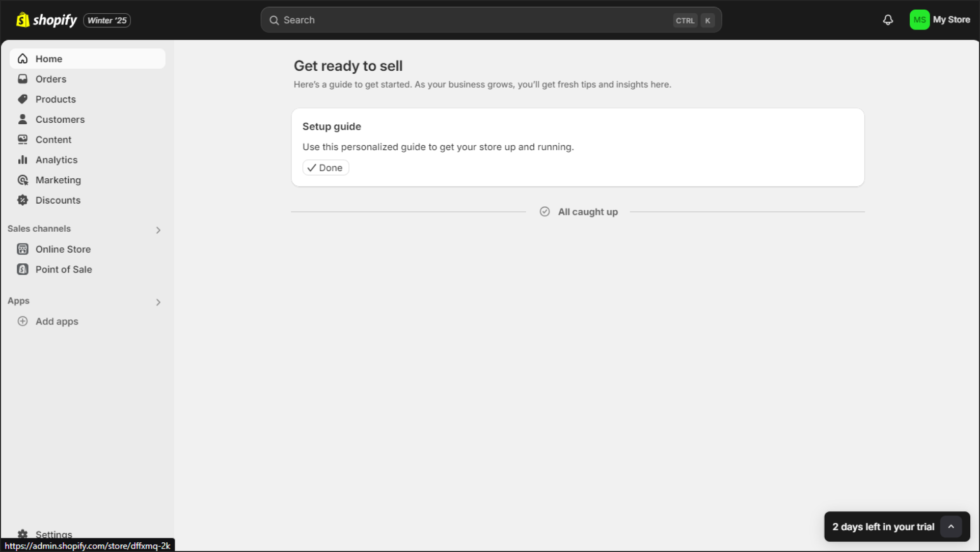Image resolution: width=980 pixels, height=552 pixels.
Task: Click the Online Store icon
Action: [23, 249]
